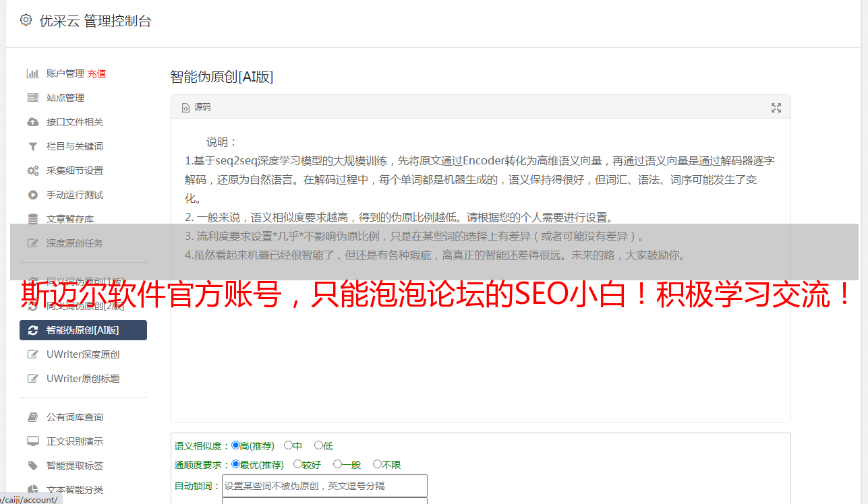Click the server icon for 站点管理
The image size is (868, 504).
(32, 98)
